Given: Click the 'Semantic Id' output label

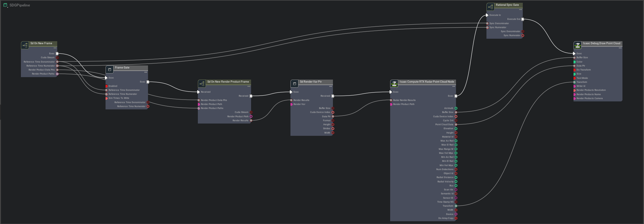Looking at the screenshot, I should tap(447, 194).
